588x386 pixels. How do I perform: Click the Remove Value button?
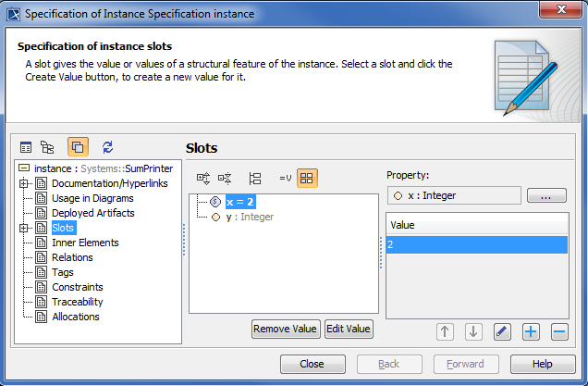pyautogui.click(x=286, y=329)
